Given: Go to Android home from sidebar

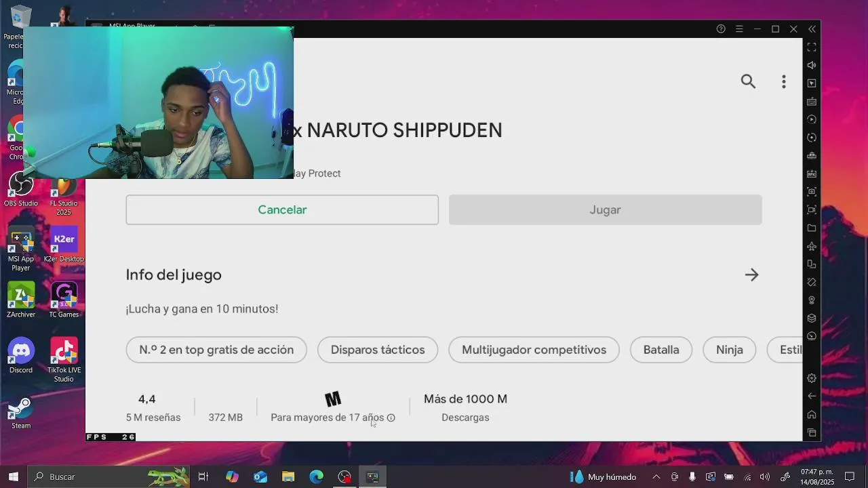Looking at the screenshot, I should pos(812,415).
